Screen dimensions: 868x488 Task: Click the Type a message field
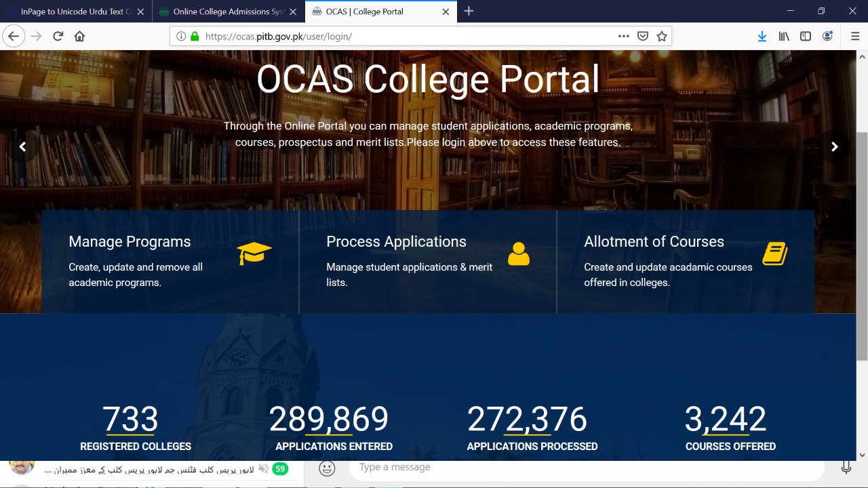pyautogui.click(x=587, y=468)
